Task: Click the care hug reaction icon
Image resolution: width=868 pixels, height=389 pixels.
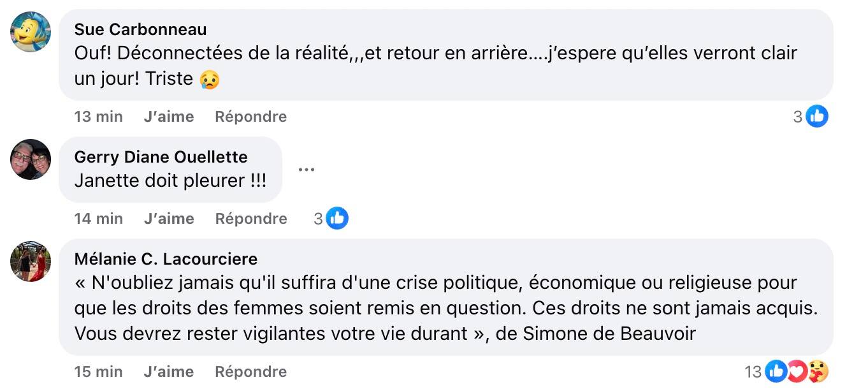Action: click(818, 371)
